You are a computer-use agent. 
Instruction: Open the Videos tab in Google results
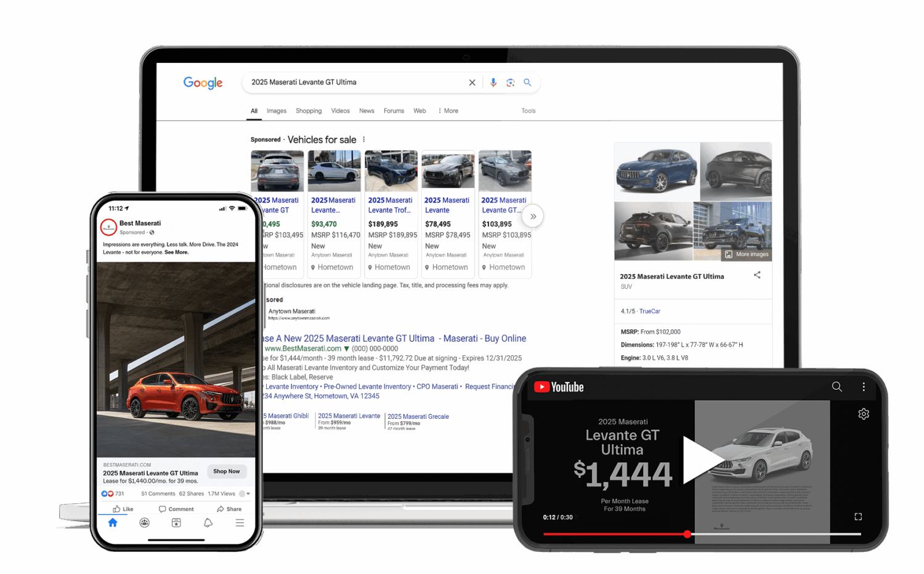[x=340, y=111]
